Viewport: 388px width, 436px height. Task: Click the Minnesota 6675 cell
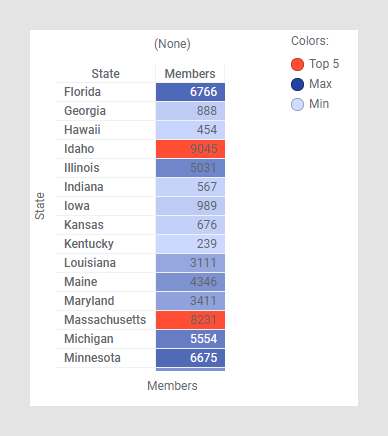coord(190,358)
